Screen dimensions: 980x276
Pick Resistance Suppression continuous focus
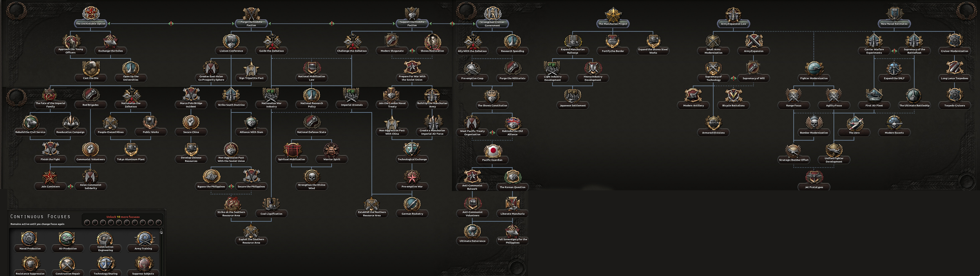pyautogui.click(x=30, y=266)
